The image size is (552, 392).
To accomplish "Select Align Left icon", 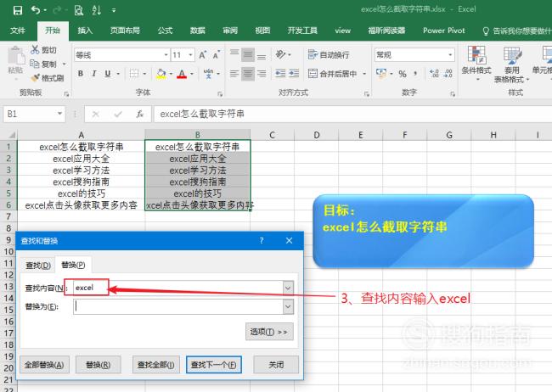I will coord(234,74).
